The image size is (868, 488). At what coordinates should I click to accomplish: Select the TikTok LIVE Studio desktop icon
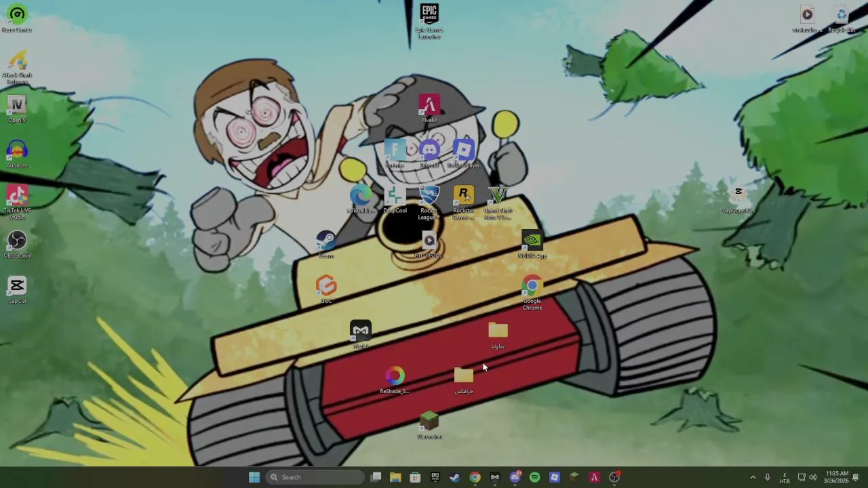coord(17,203)
